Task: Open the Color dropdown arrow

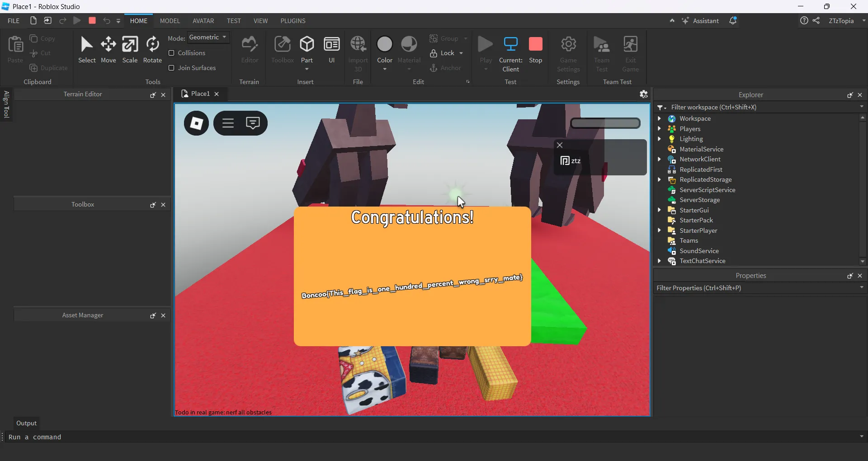Action: point(385,69)
